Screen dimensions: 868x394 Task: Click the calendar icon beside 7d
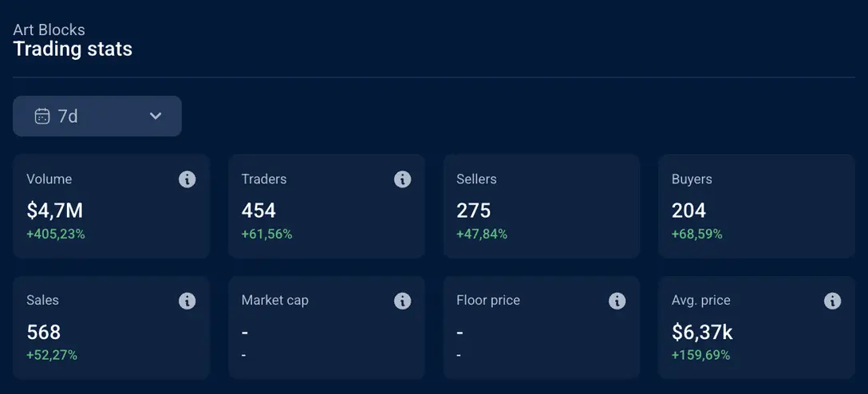point(42,116)
